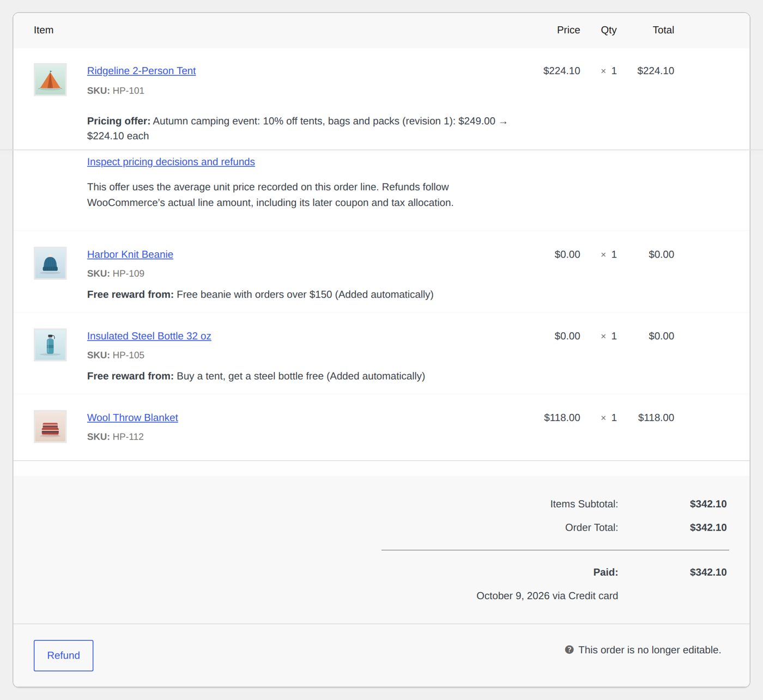Click the Wool Throw Blanket quantity '× 1'
The height and width of the screenshot is (700, 763).
tap(609, 418)
